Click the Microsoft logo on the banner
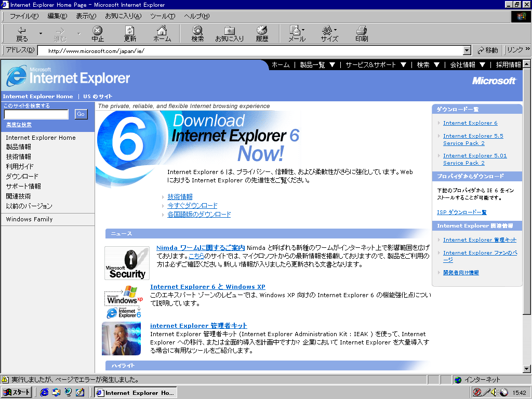The width and height of the screenshot is (532, 399). pyautogui.click(x=494, y=81)
